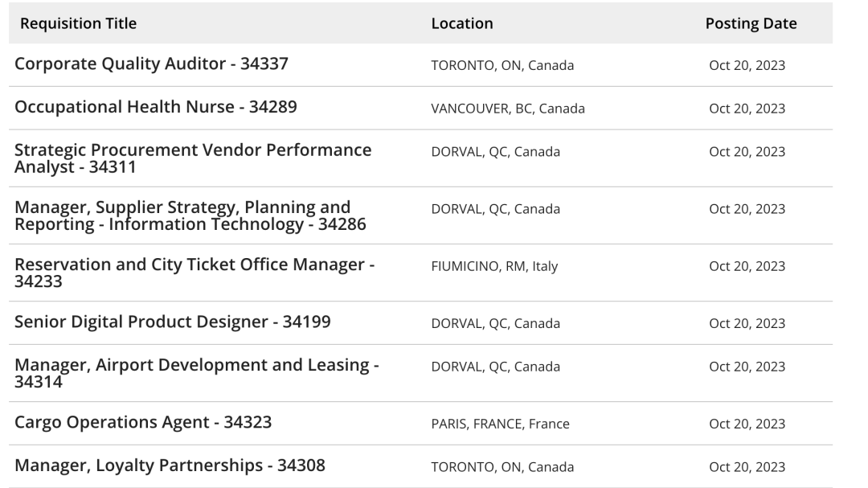Screen dimensions: 868x488
Task: Sort by the Location column header
Action: coord(462,24)
